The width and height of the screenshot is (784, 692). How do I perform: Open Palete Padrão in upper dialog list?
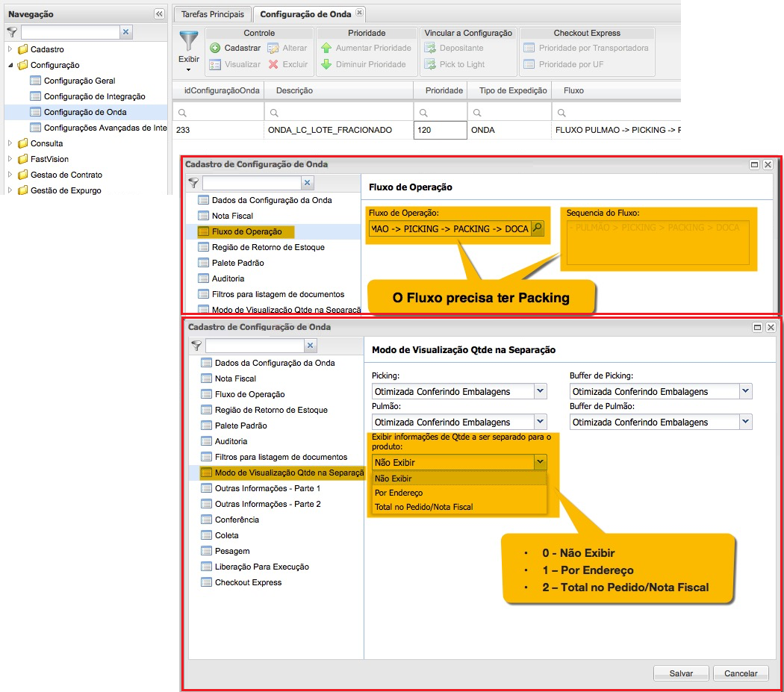click(237, 263)
